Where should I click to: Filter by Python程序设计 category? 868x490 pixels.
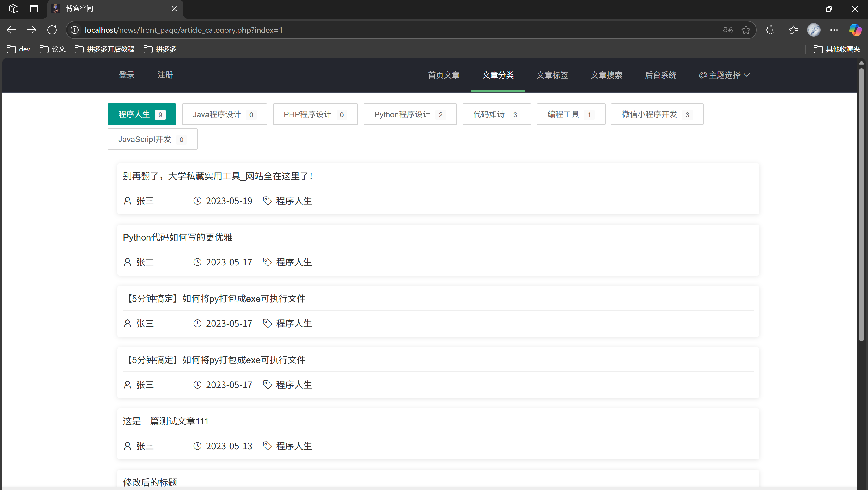coord(410,114)
